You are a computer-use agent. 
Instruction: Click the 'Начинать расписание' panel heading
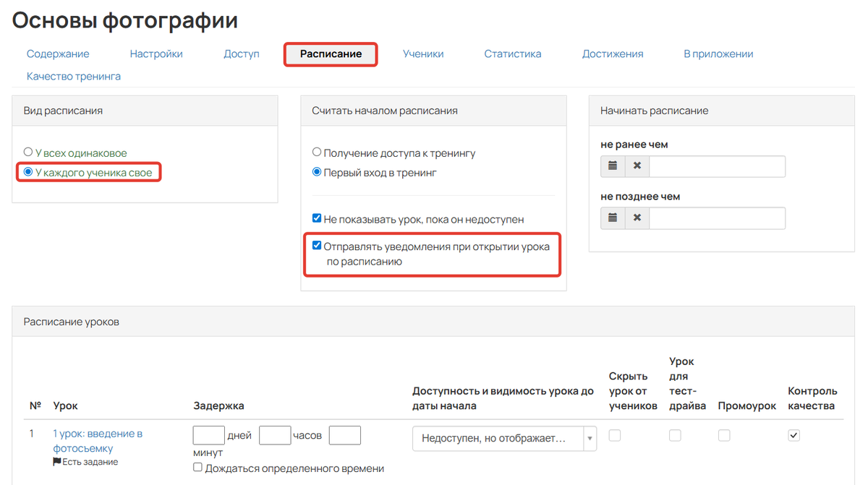click(x=655, y=111)
